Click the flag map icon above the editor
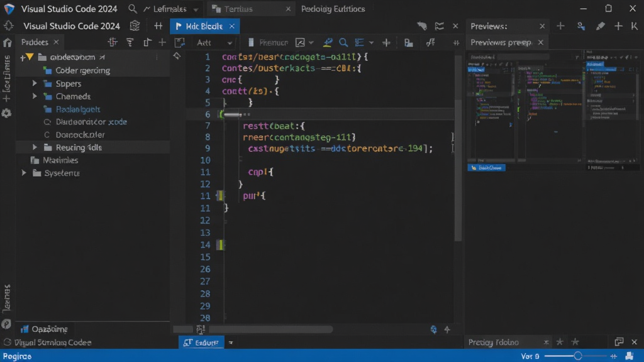The width and height of the screenshot is (644, 362). (x=440, y=26)
